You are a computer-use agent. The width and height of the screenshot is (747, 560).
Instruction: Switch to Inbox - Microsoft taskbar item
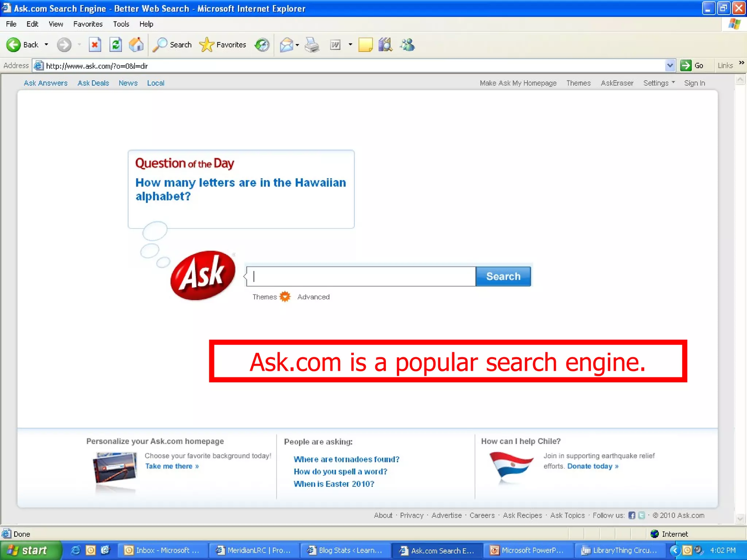(x=163, y=551)
